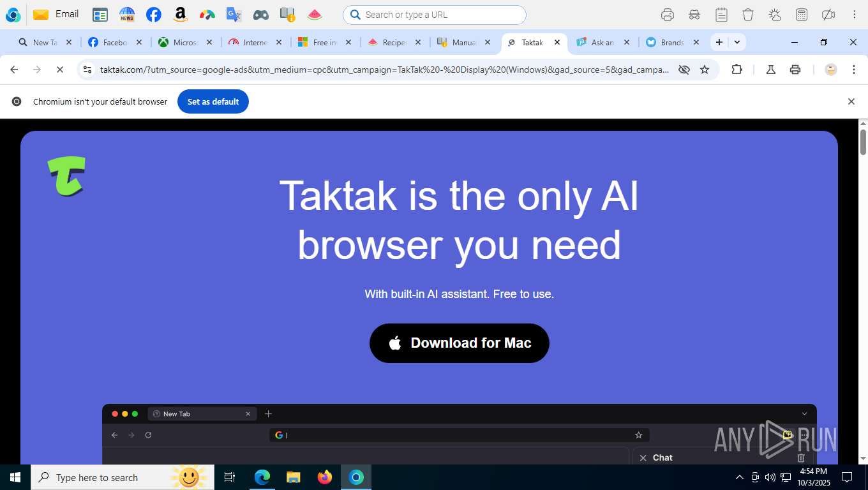Open the speed test gauge shortcut
This screenshot has width=868, height=490.
(x=207, y=15)
